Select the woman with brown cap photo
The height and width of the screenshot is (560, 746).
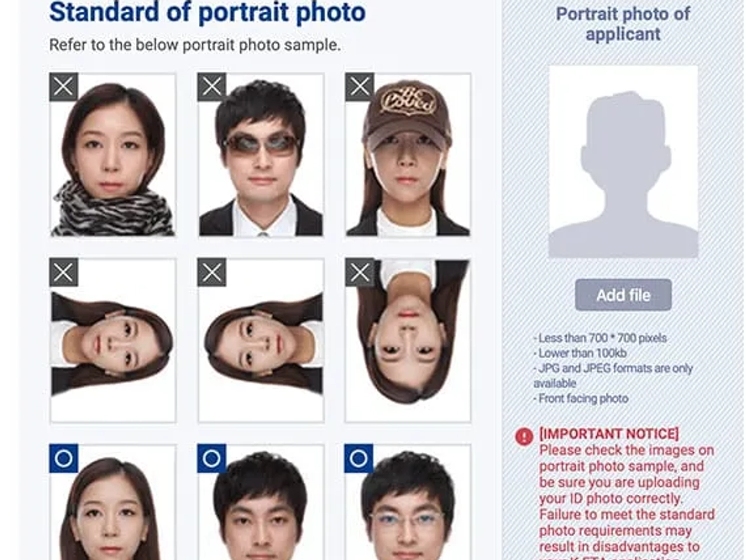click(408, 155)
